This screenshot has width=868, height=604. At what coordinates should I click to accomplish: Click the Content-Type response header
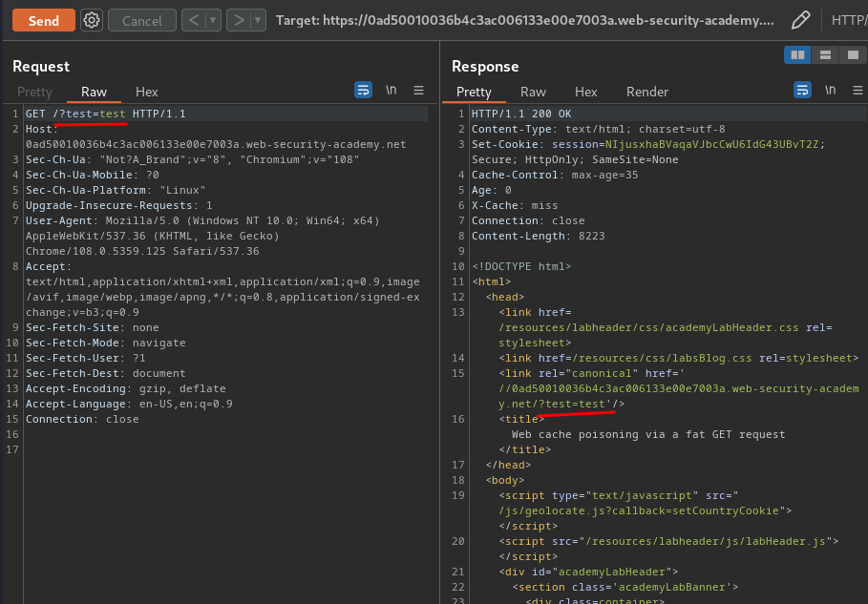(x=598, y=129)
